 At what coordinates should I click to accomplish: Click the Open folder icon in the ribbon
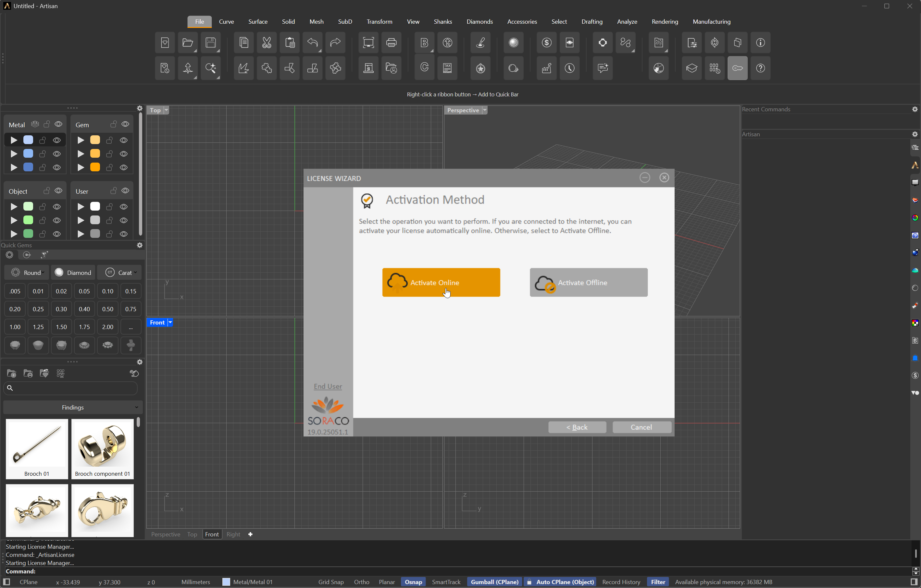tap(188, 43)
